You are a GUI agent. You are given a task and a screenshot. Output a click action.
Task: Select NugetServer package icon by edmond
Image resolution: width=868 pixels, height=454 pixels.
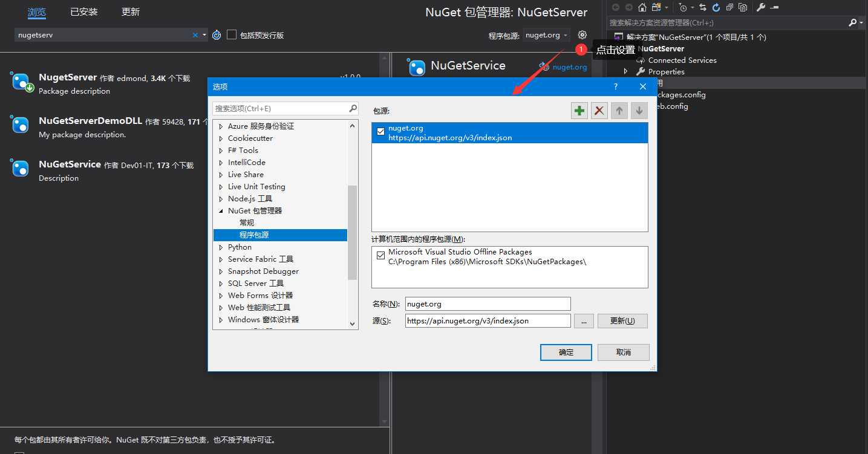pyautogui.click(x=22, y=82)
